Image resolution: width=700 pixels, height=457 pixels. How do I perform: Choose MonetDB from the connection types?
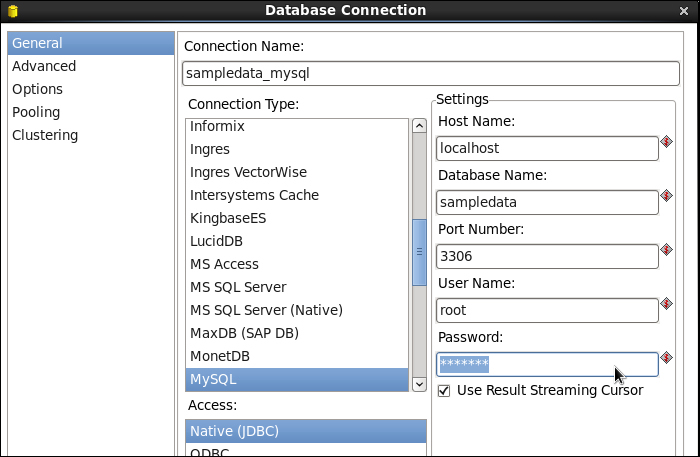pos(220,356)
